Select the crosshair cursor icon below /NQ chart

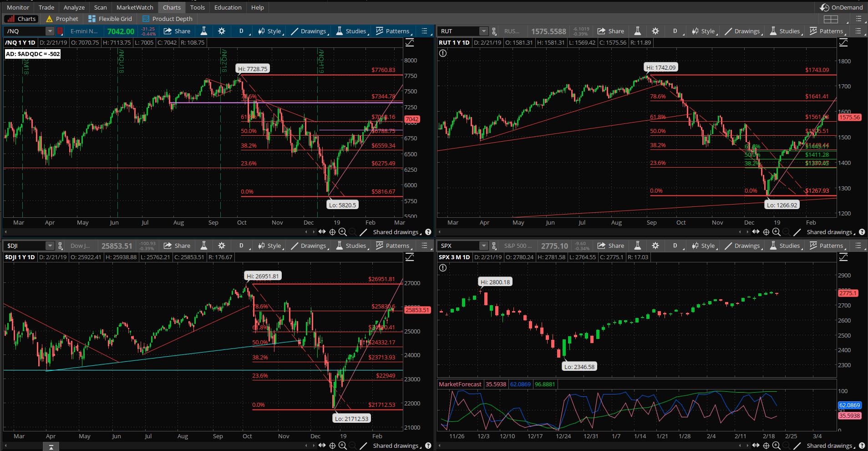(332, 232)
